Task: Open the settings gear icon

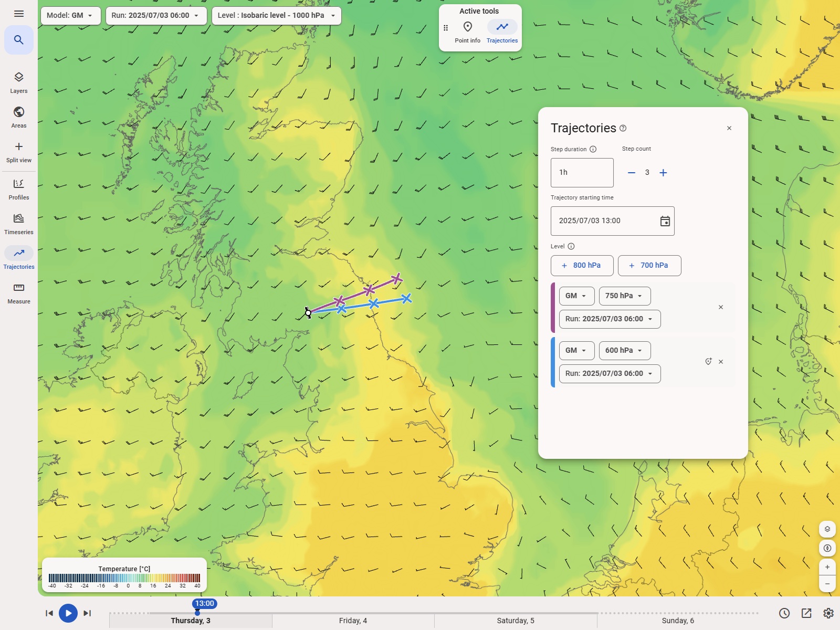Action: pyautogui.click(x=828, y=613)
